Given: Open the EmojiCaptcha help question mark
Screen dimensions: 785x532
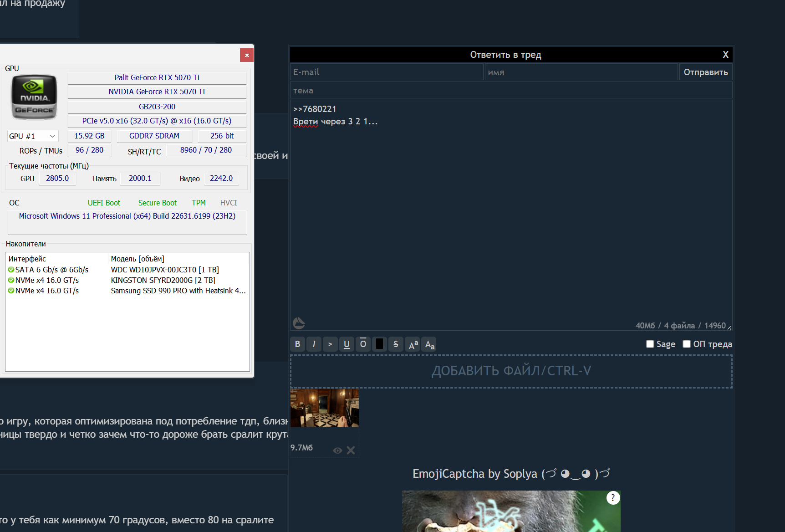Looking at the screenshot, I should point(613,498).
